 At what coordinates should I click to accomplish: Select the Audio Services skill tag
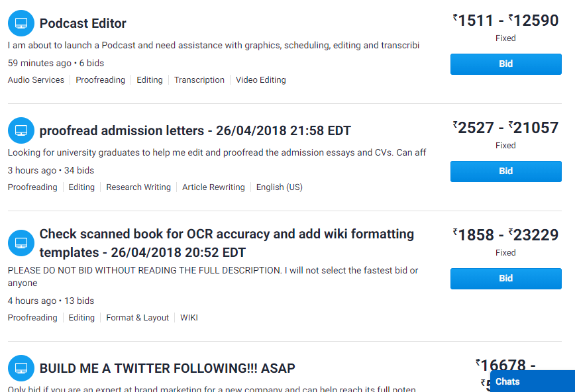36,80
